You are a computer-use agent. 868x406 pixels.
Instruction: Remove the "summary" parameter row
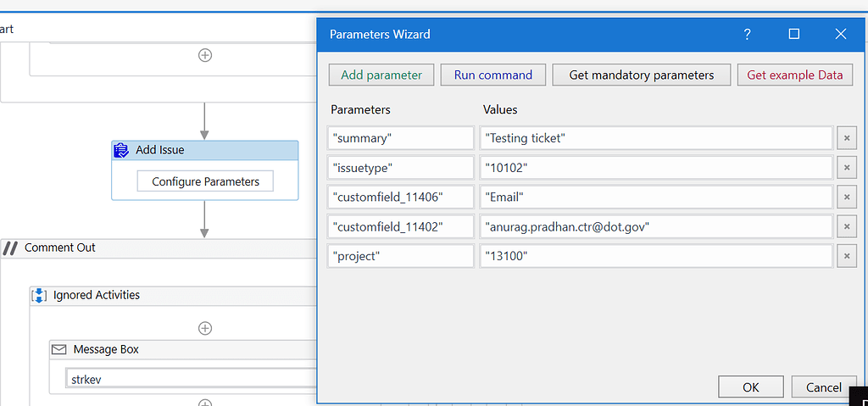[x=846, y=138]
